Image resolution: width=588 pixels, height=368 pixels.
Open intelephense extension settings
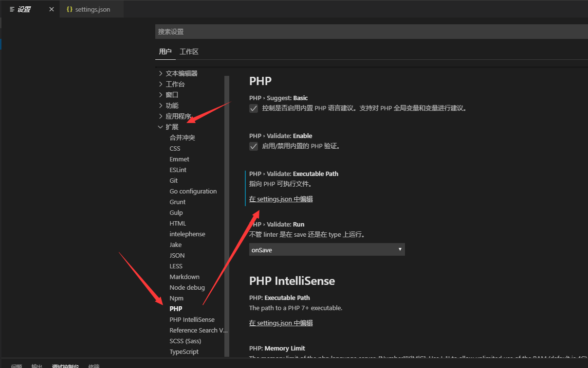187,234
